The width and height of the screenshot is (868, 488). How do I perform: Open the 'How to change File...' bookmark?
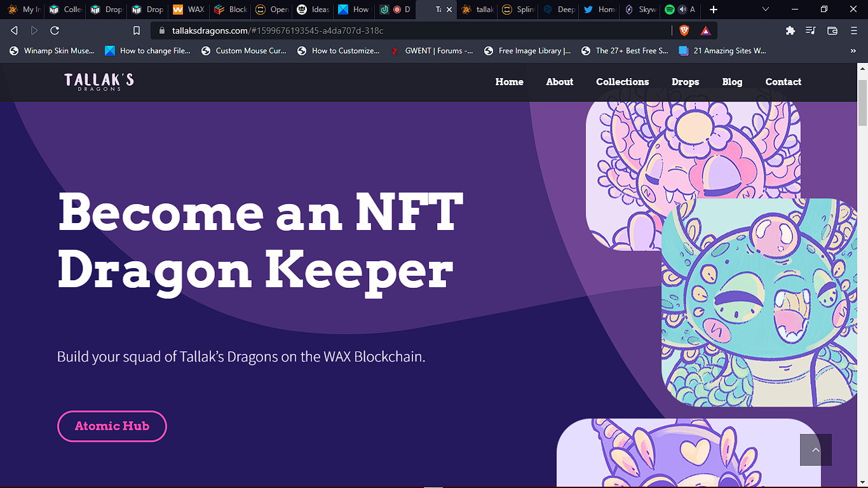(148, 51)
